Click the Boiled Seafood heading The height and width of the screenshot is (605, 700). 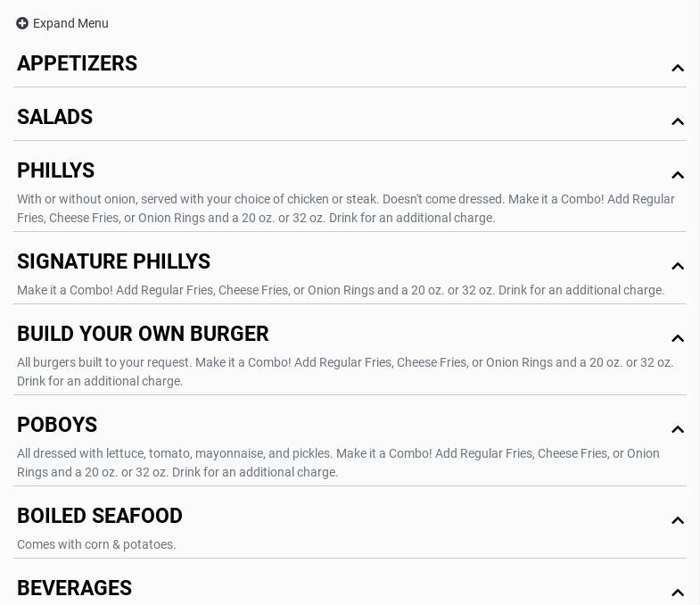tap(100, 517)
